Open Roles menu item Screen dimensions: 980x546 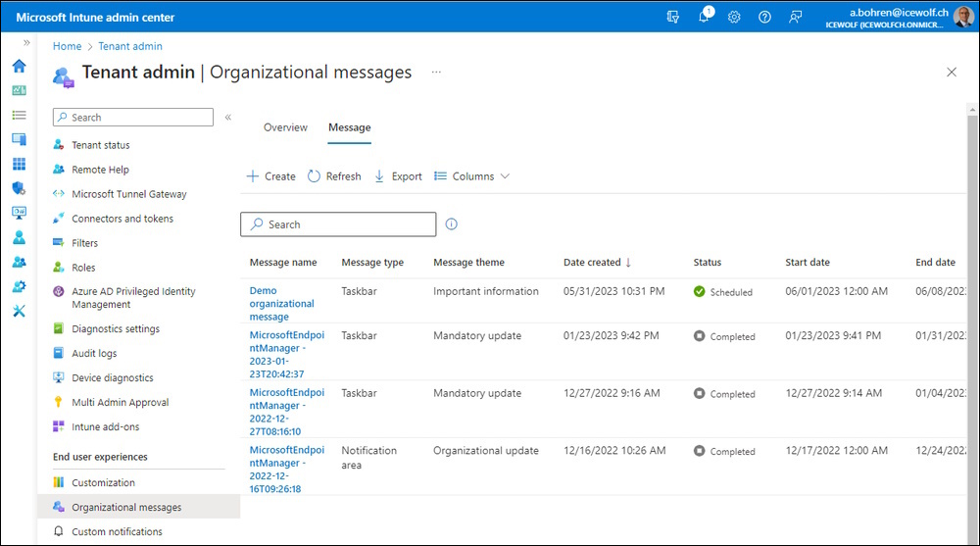click(x=83, y=268)
